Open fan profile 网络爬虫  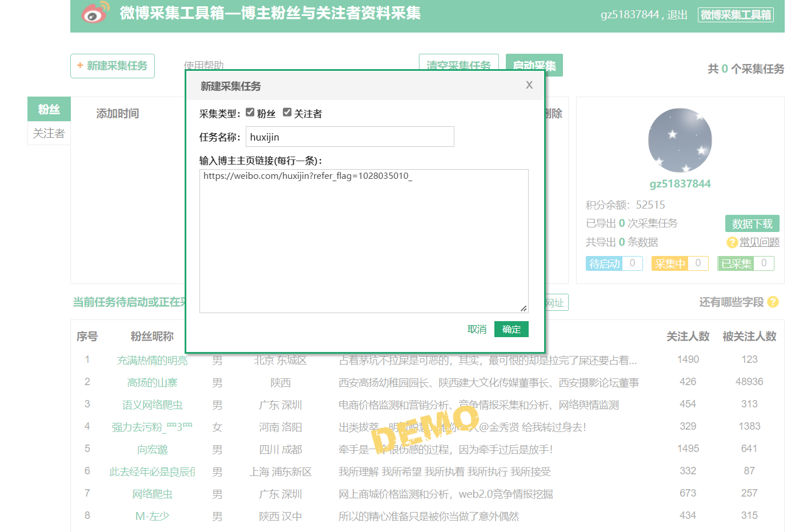[x=152, y=494]
